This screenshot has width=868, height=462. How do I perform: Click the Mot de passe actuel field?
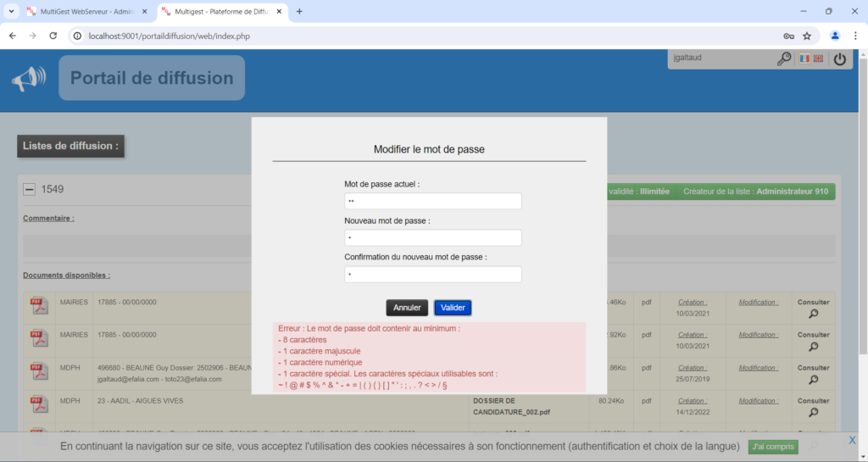pos(432,202)
